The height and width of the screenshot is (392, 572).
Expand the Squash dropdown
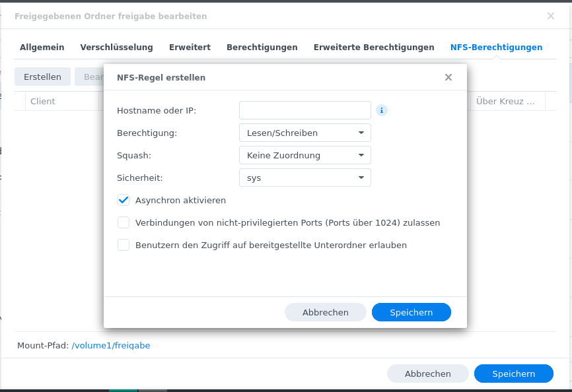(304, 155)
